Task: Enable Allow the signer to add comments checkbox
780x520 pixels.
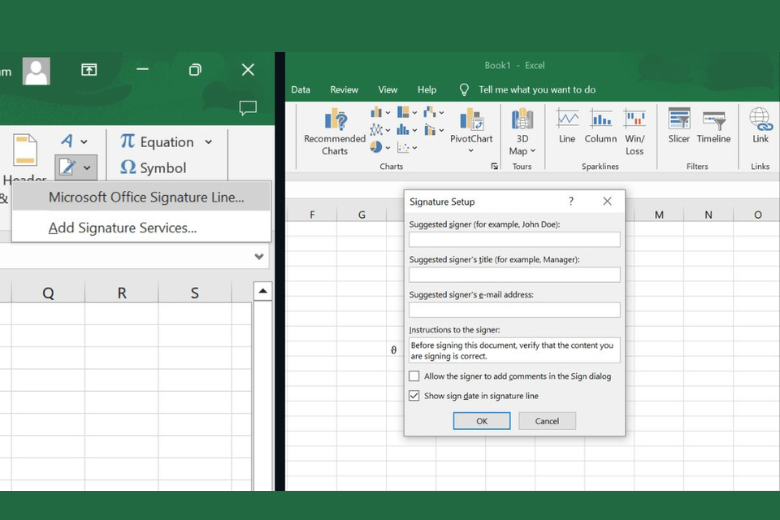Action: pos(414,376)
